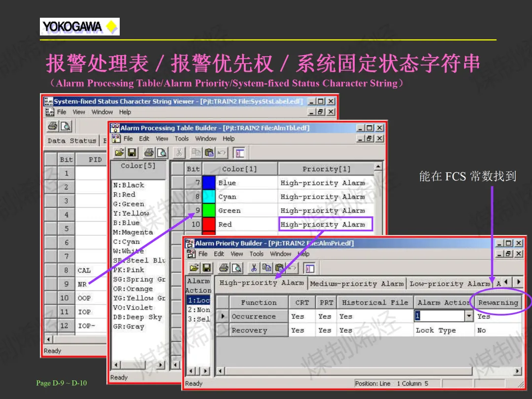The image size is (532, 399).
Task: Cut scissors icon in Alarm Priority Builder toolbar
Action: (254, 268)
